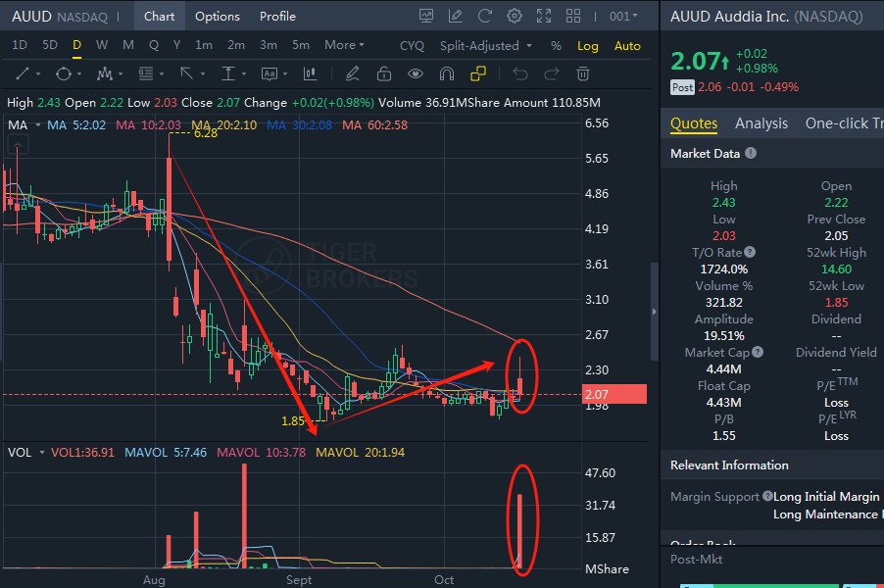The image size is (884, 588).
Task: Switch to the Options tab
Action: 217,17
